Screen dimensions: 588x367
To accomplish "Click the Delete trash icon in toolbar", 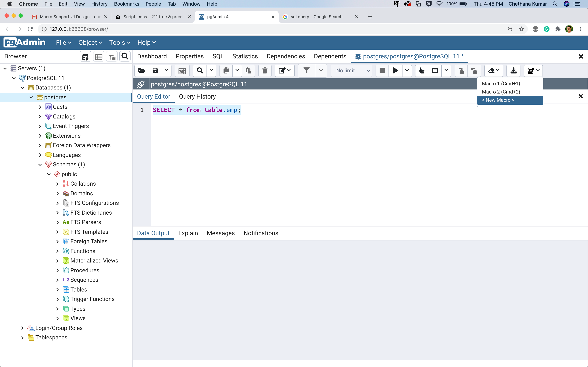I will pyautogui.click(x=265, y=71).
